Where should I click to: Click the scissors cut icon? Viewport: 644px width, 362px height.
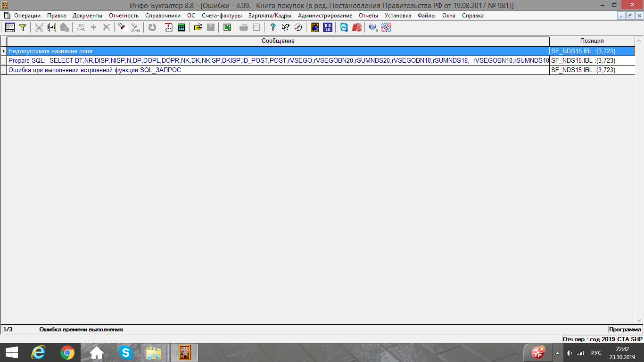click(39, 27)
